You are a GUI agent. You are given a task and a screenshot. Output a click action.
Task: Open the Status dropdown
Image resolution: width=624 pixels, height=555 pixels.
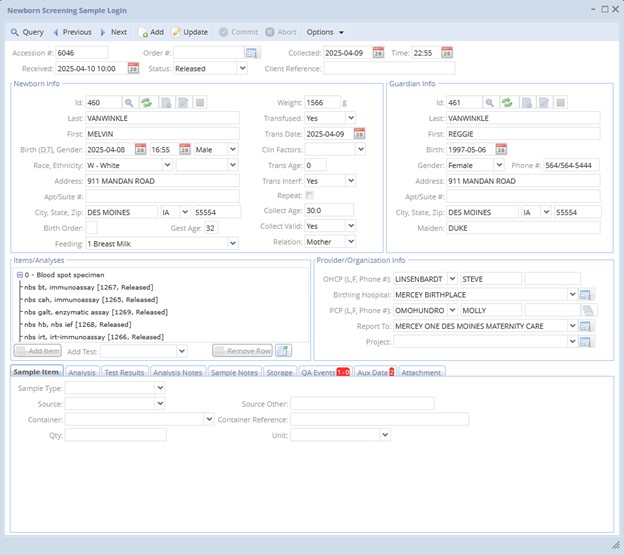point(242,68)
